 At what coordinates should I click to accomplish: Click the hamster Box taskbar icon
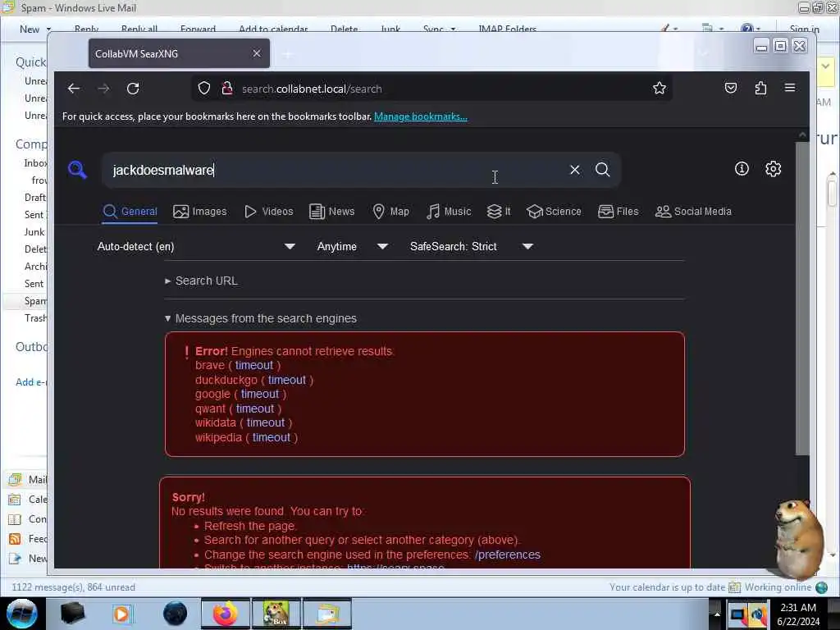click(276, 614)
